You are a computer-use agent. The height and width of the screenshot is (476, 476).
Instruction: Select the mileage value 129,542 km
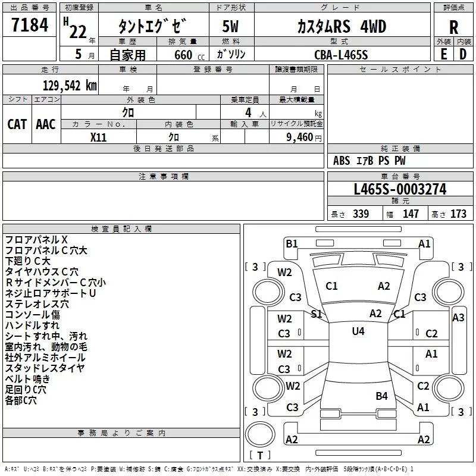(x=69, y=86)
